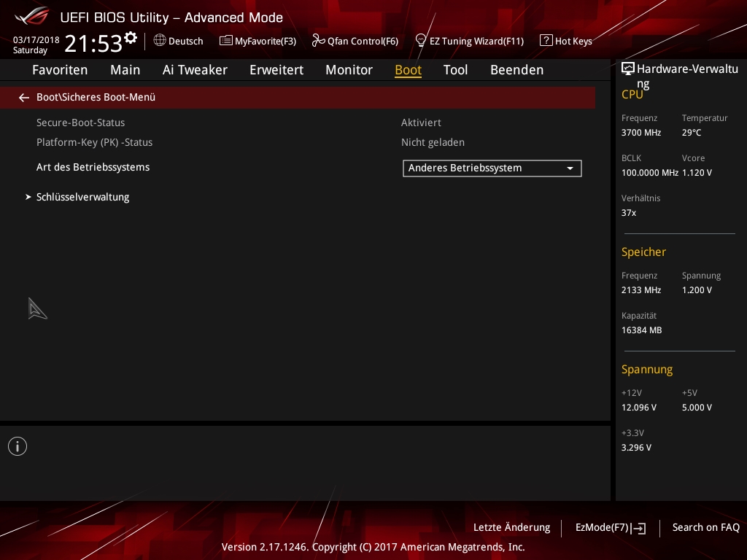Open the Tool tab
747x560 pixels.
coord(455,70)
